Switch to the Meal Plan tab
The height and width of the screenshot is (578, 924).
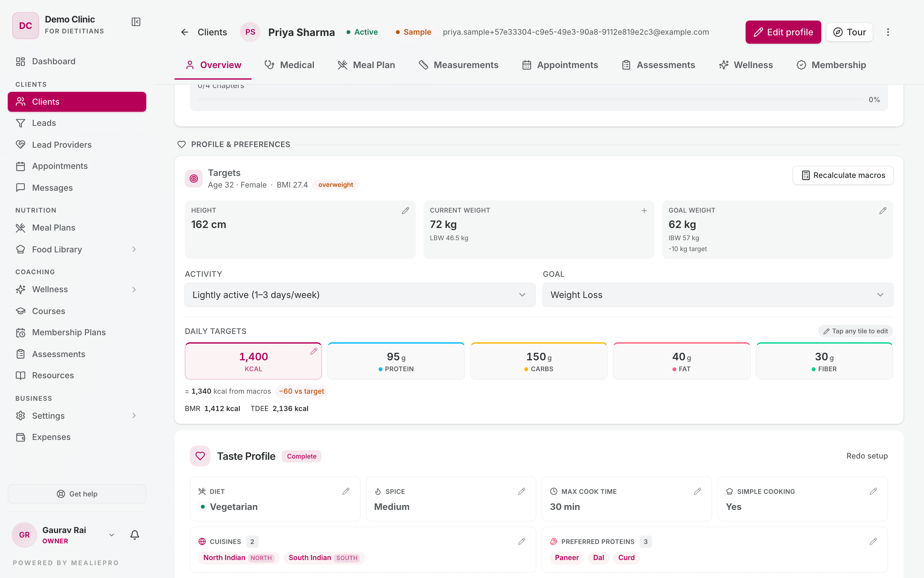[366, 65]
